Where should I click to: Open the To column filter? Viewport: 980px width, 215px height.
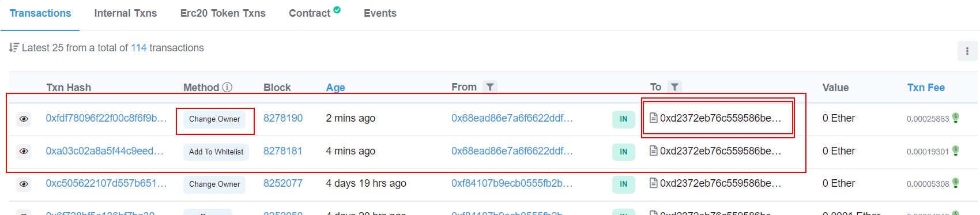(x=674, y=87)
